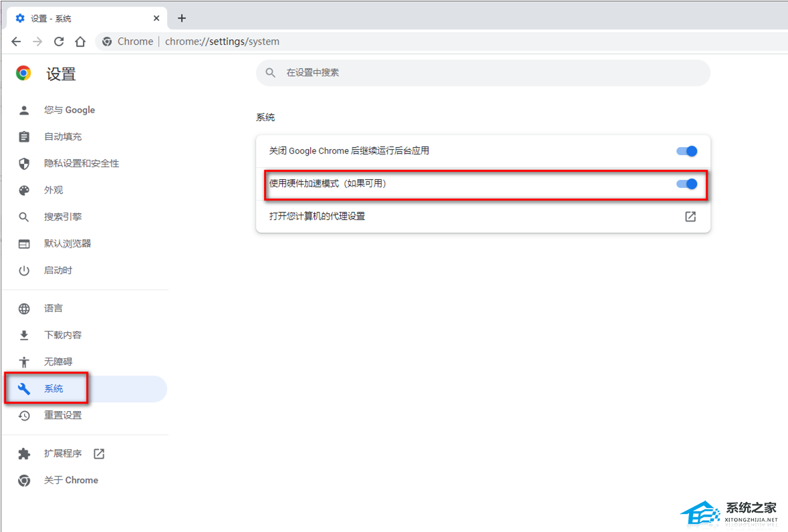The image size is (788, 532).
Task: Click the external link icon for proxy settings
Action: tap(690, 217)
